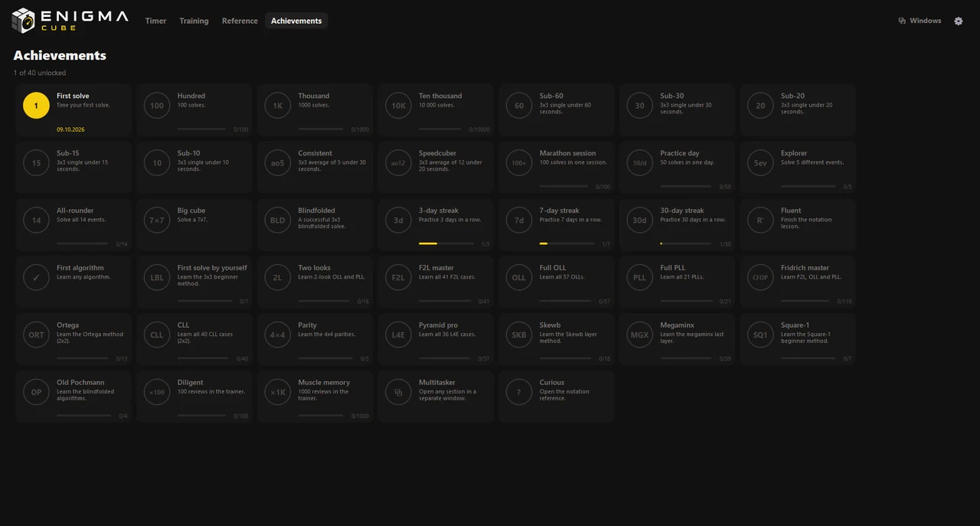The image size is (980, 526).
Task: Click the Big cube 7x7 badge
Action: pos(157,221)
